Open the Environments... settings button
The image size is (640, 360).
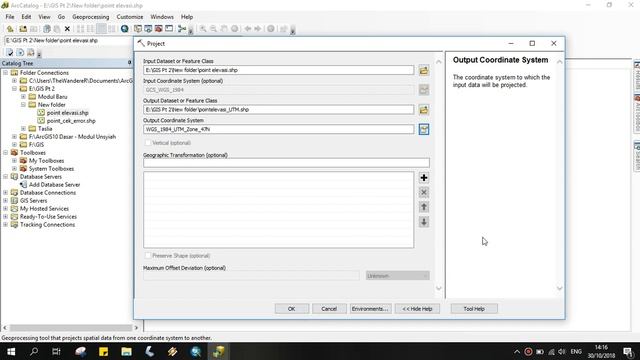pyautogui.click(x=370, y=309)
